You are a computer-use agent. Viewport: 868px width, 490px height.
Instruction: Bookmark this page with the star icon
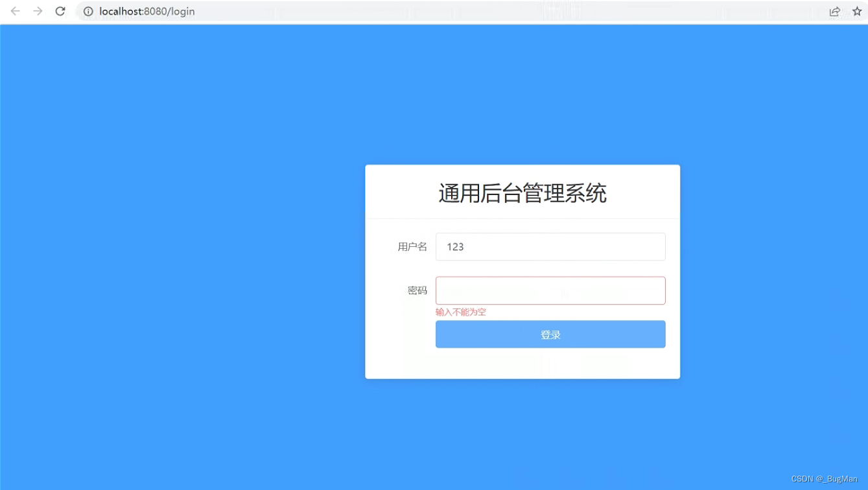coord(857,11)
